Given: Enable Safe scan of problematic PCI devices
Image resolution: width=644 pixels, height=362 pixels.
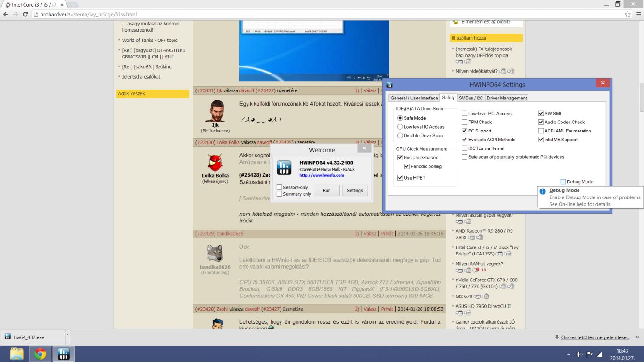Looking at the screenshot, I should click(x=464, y=157).
